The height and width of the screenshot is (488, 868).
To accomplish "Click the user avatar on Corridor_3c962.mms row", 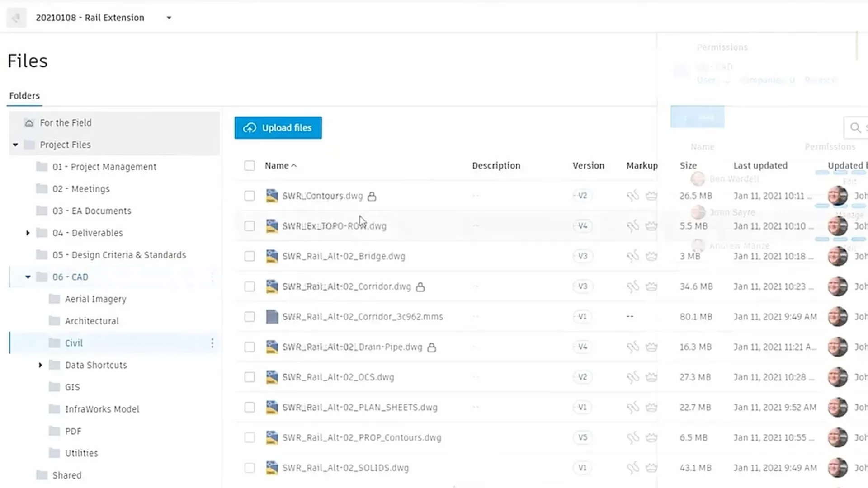I will pyautogui.click(x=837, y=317).
